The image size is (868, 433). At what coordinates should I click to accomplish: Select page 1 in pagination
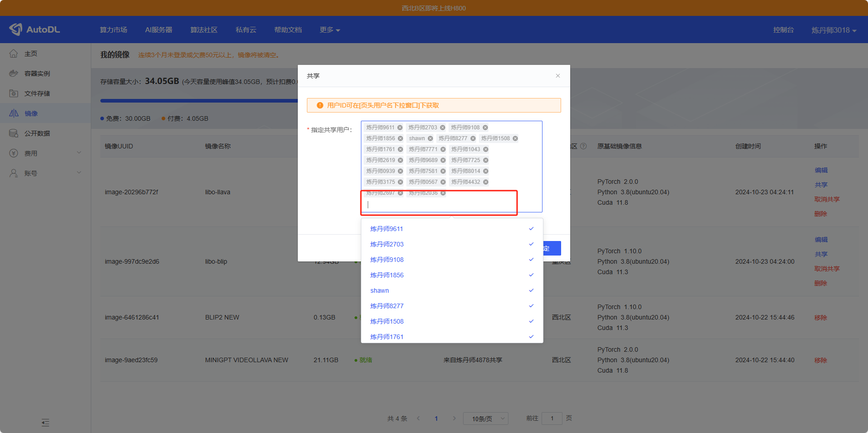(436, 418)
